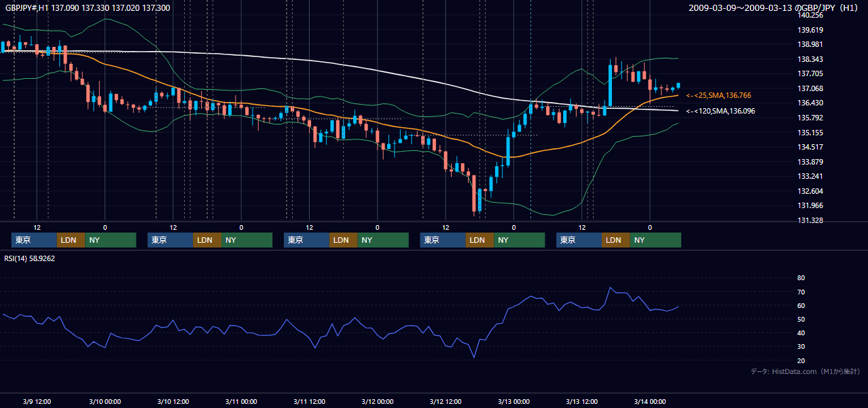The width and height of the screenshot is (868, 408).
Task: Click the 139.619 price axis label
Action: (810, 30)
